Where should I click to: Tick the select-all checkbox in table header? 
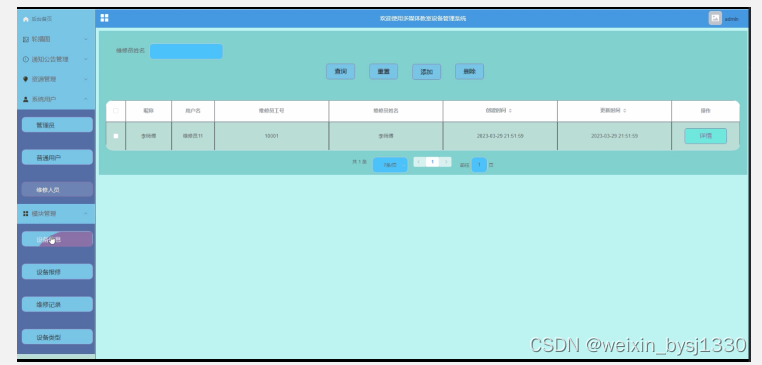click(116, 111)
